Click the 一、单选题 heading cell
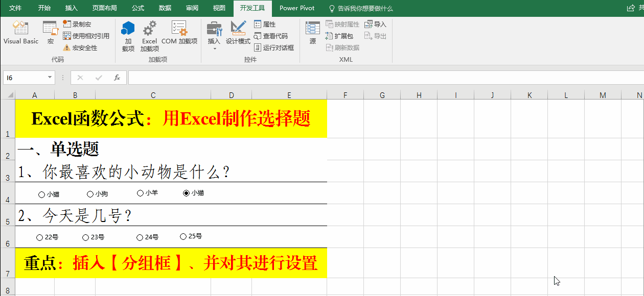The width and height of the screenshot is (644, 296). point(58,149)
